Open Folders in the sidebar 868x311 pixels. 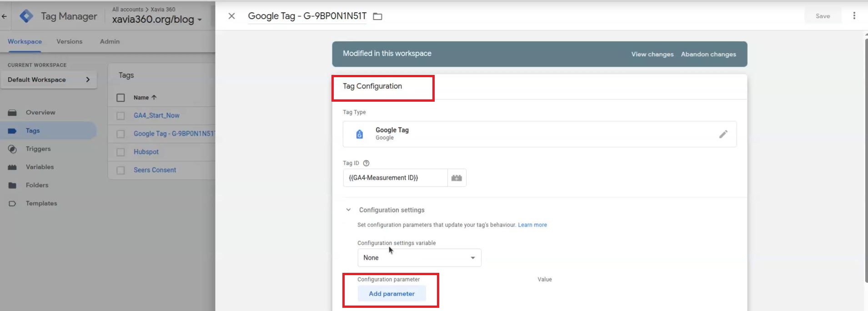37,185
